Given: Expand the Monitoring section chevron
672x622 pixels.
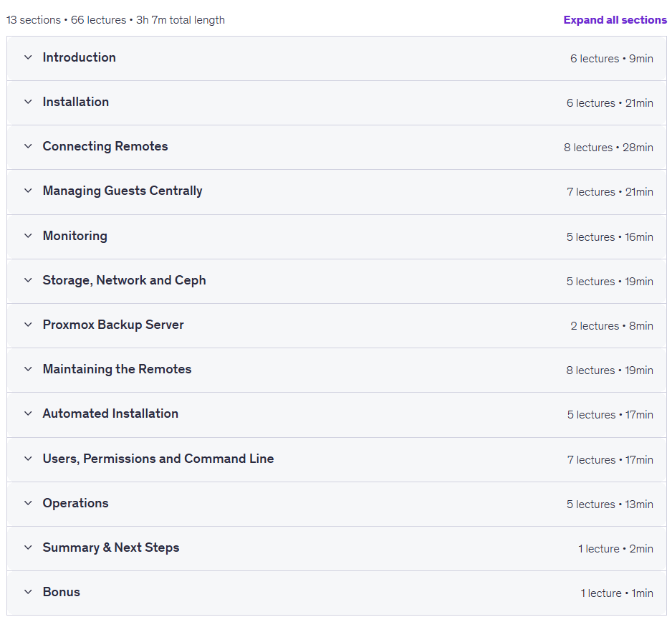Looking at the screenshot, I should (28, 236).
